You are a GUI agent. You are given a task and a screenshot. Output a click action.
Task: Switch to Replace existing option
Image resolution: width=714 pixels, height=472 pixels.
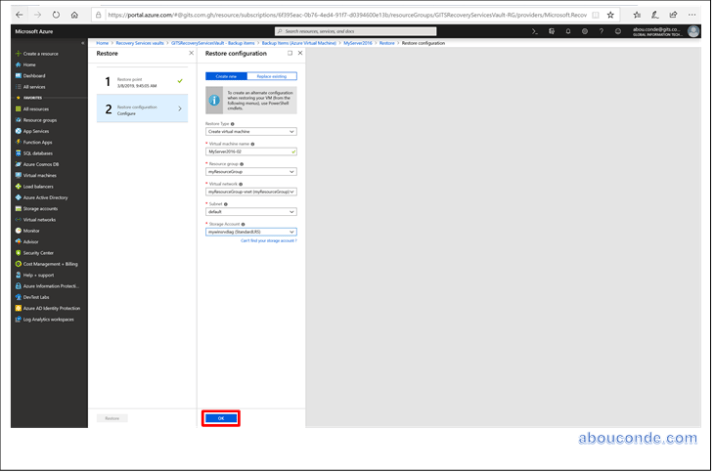[x=270, y=75]
